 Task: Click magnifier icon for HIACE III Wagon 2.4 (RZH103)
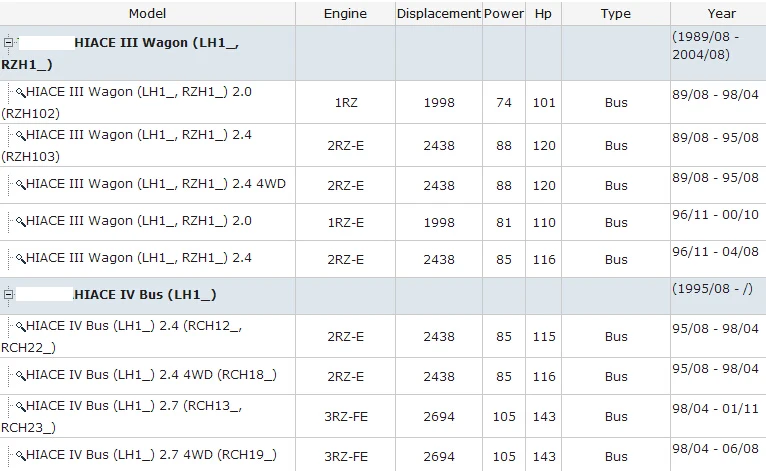20,135
